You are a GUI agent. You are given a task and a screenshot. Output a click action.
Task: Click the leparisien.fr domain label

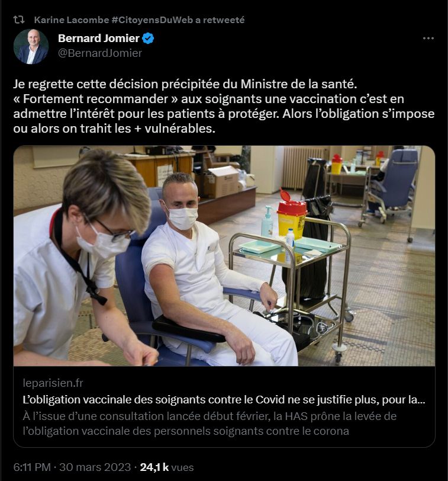[53, 383]
